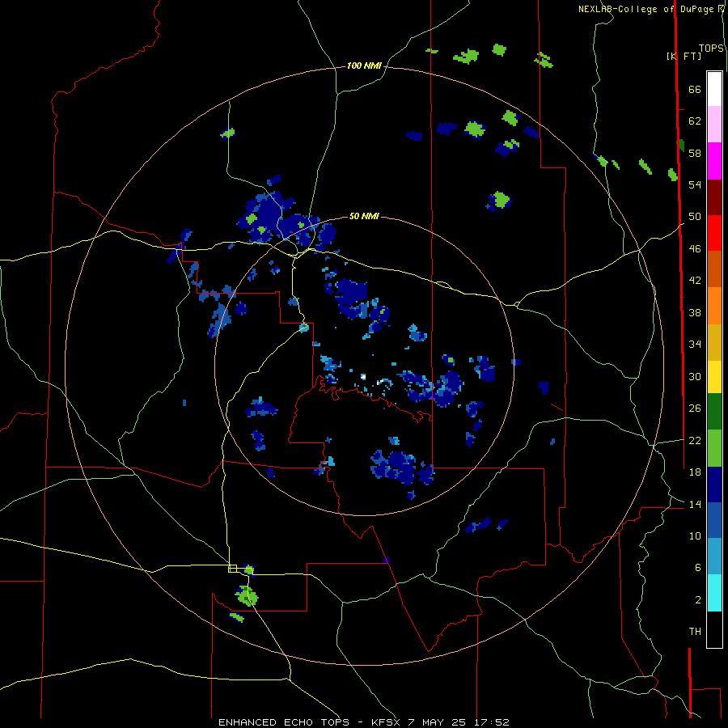The image size is (728, 728).
Task: Select the black TH legend swatch
Action: point(714,629)
